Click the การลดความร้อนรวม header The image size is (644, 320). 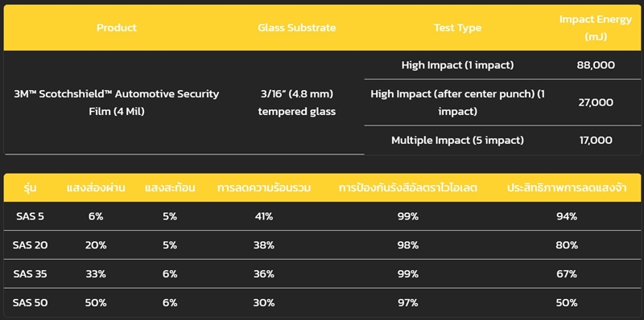click(264, 188)
